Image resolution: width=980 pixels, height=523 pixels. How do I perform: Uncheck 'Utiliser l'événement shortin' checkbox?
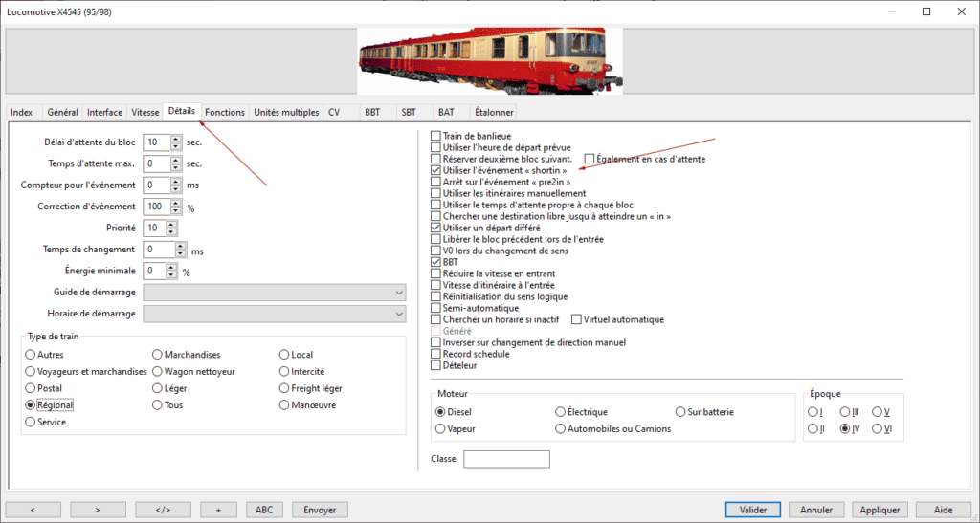tap(436, 170)
